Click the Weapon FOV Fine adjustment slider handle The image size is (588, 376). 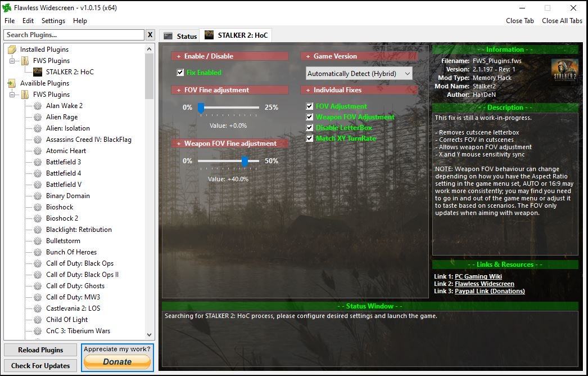click(x=245, y=162)
